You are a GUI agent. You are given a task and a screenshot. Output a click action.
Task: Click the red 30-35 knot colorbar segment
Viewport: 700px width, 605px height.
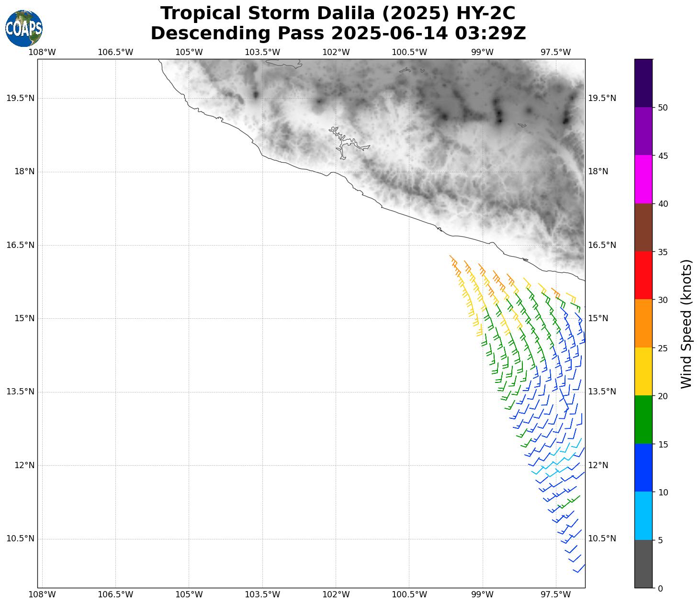643,275
